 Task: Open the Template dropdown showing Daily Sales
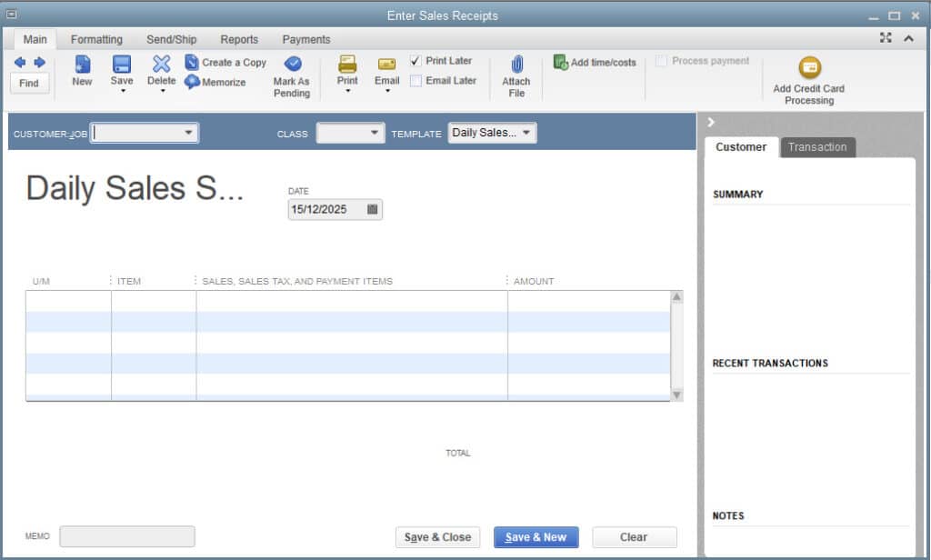pos(528,132)
